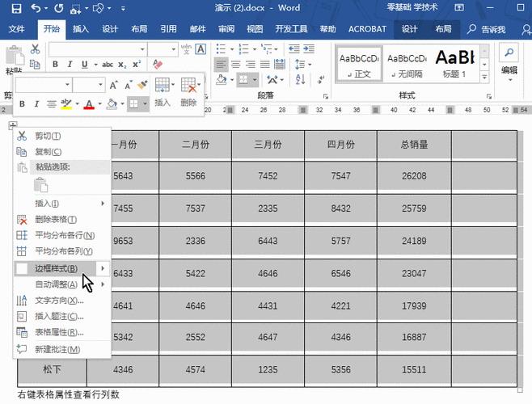Toggle Align Left in the ribbon paragraph group

[221, 64]
